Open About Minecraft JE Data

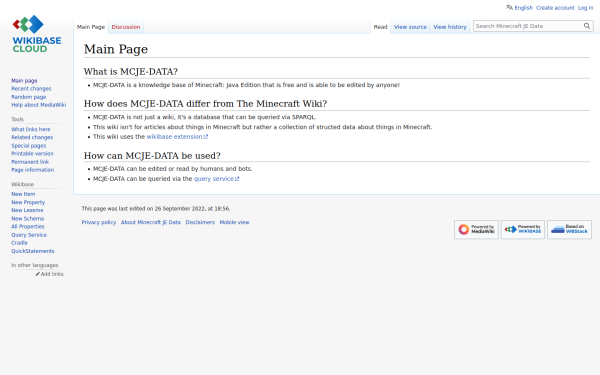[x=151, y=222]
